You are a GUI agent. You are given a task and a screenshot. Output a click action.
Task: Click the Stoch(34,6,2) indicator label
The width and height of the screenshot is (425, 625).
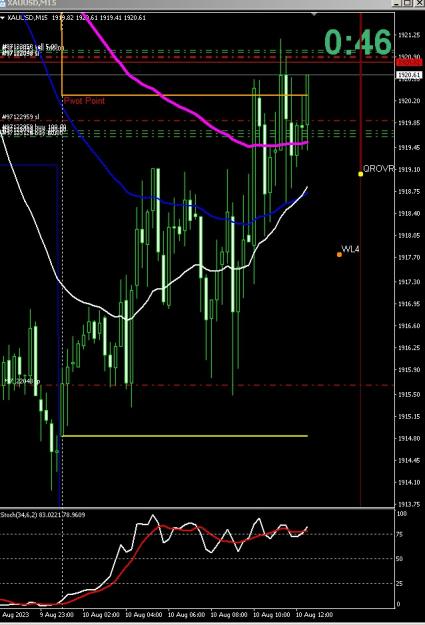coord(43,515)
